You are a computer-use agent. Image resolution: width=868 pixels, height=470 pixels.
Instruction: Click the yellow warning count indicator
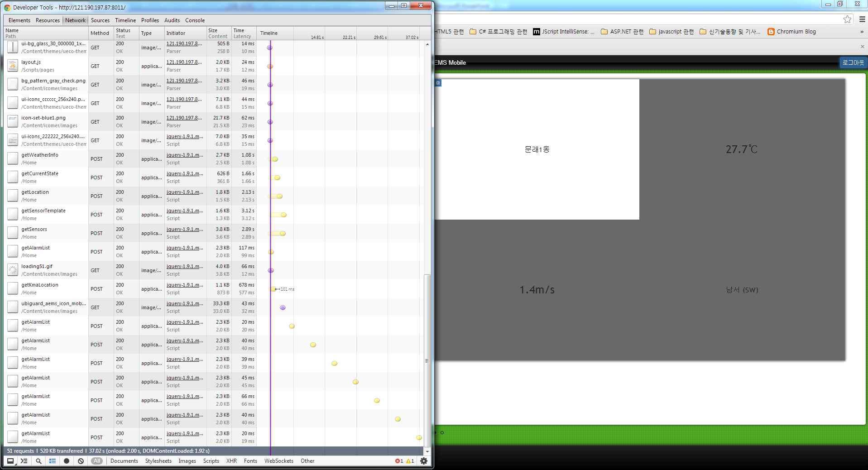point(410,461)
